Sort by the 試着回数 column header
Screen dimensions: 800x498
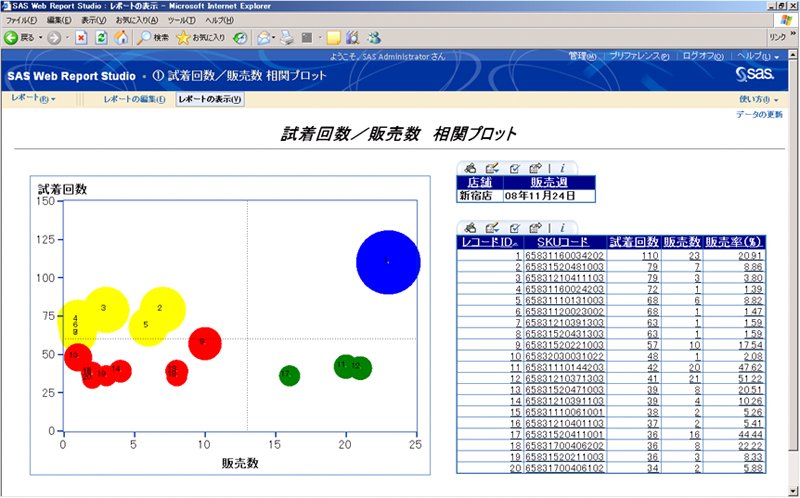pos(634,242)
